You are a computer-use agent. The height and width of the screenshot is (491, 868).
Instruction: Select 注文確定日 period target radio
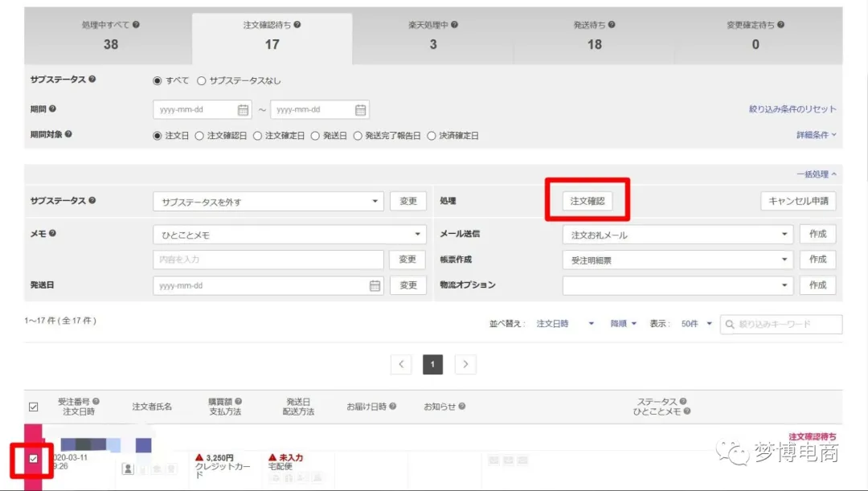[257, 136]
